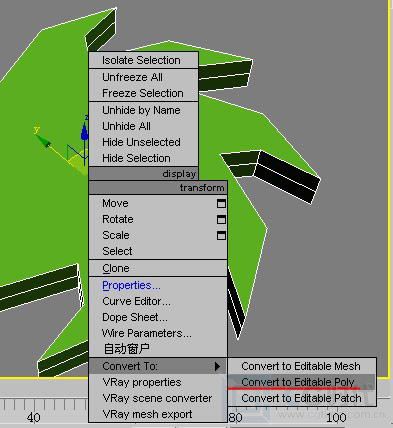Click Clone in the quad menu
Image resolution: width=393 pixels, height=428 pixels.
pyautogui.click(x=158, y=268)
